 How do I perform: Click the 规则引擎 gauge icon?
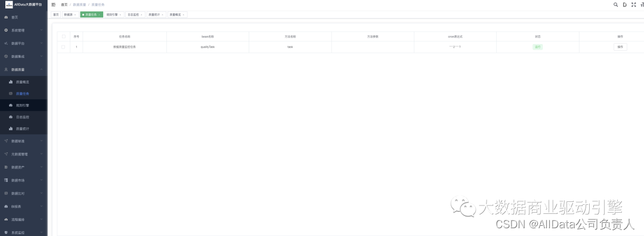click(11, 105)
